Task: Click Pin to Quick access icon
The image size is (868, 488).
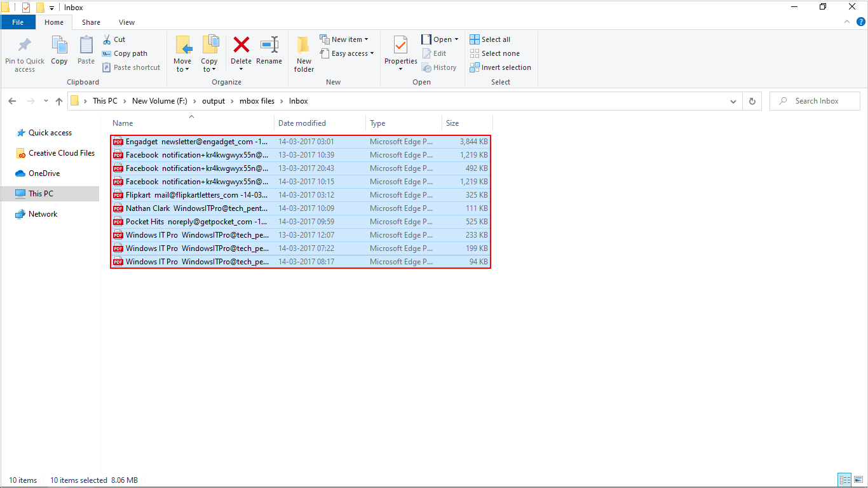Action: [25, 53]
